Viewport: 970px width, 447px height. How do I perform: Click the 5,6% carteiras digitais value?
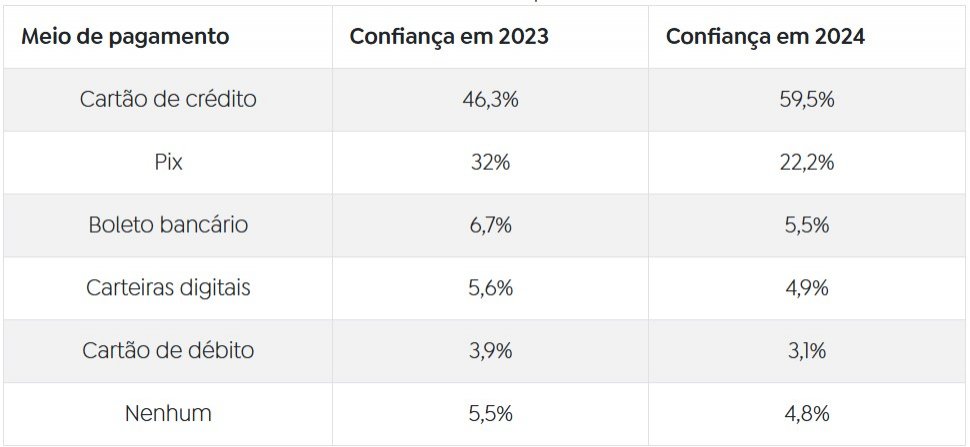(x=490, y=288)
